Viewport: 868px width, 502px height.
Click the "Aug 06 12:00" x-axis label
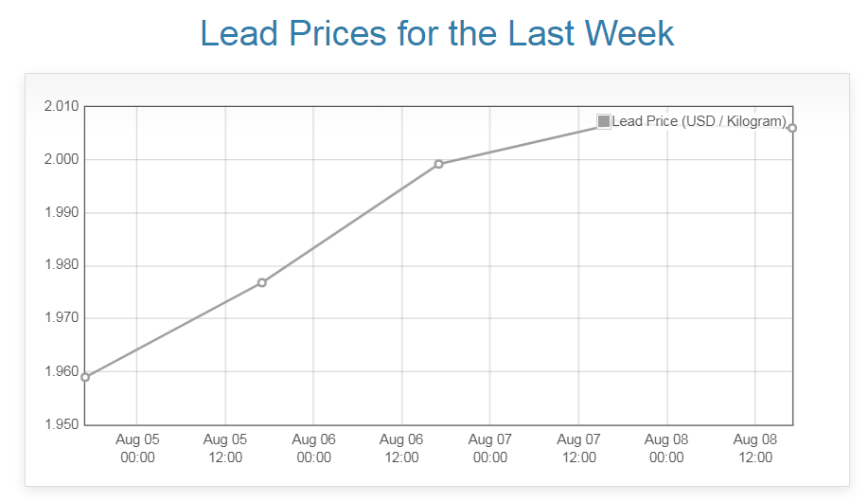click(401, 448)
